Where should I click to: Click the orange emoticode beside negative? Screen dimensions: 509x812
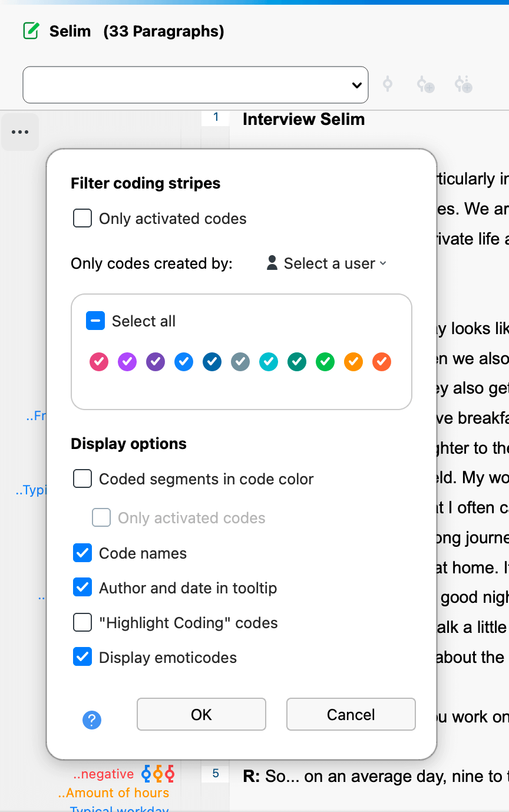(158, 774)
